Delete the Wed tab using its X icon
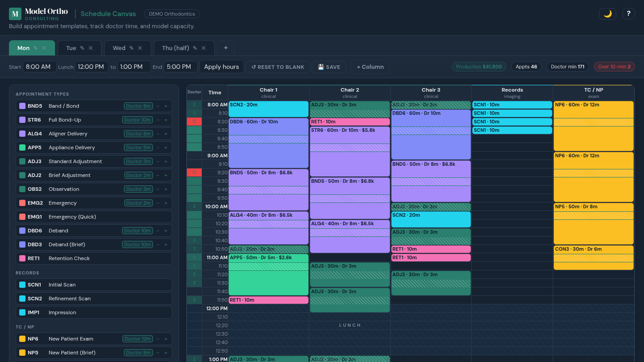 tap(140, 48)
